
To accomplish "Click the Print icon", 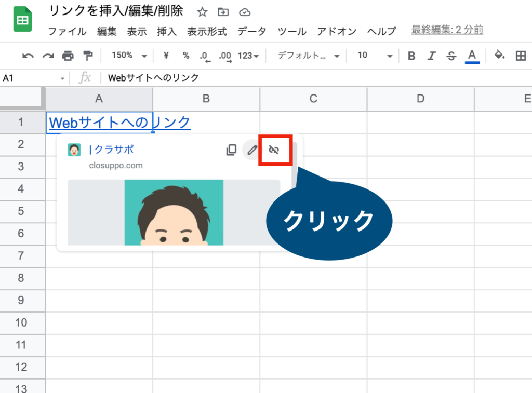I will tap(68, 55).
